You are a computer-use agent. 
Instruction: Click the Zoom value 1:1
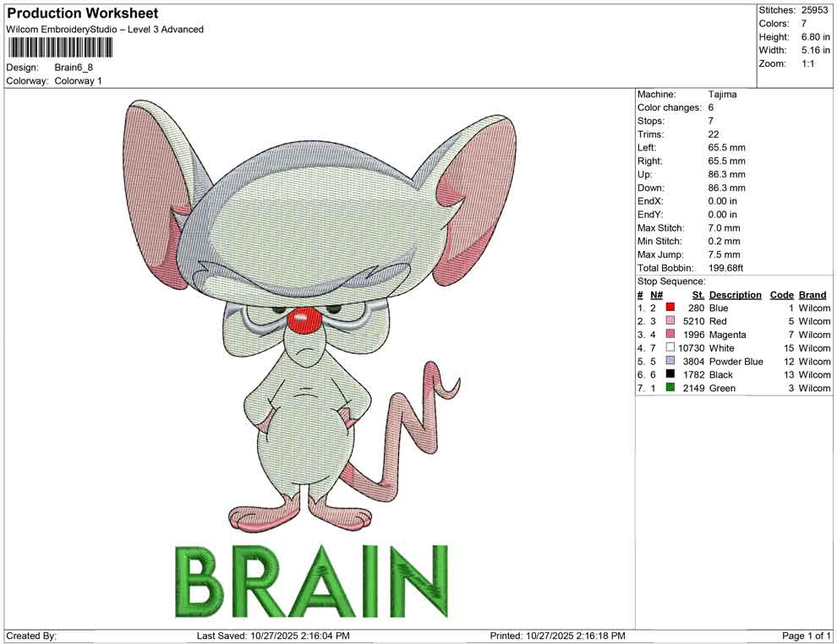point(807,63)
